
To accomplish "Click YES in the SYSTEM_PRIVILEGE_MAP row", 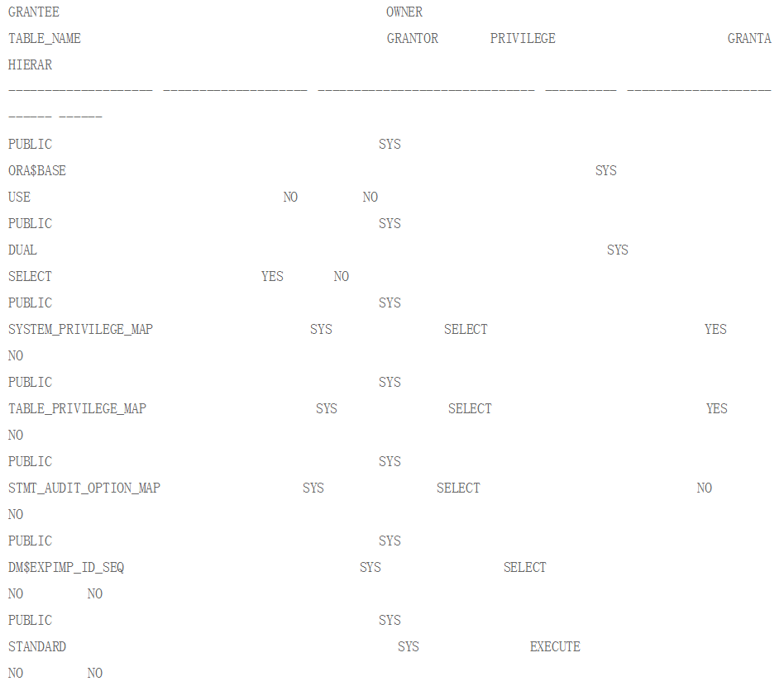I will coord(715,329).
